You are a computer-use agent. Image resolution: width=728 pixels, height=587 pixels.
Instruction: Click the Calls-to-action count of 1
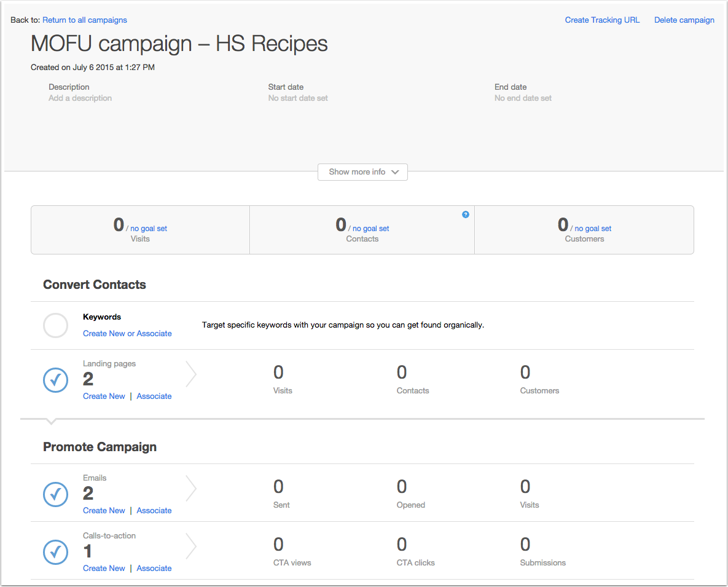pos(88,551)
